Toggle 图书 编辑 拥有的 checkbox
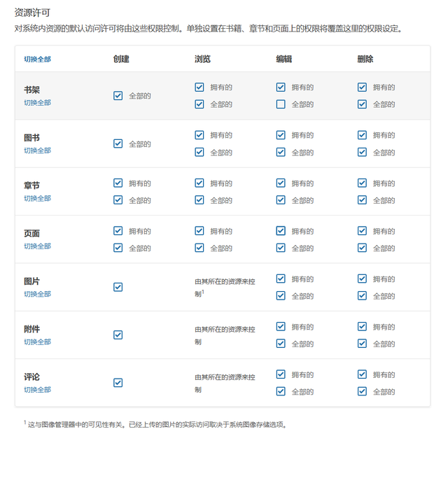This screenshot has height=499, width=448. coord(281,135)
